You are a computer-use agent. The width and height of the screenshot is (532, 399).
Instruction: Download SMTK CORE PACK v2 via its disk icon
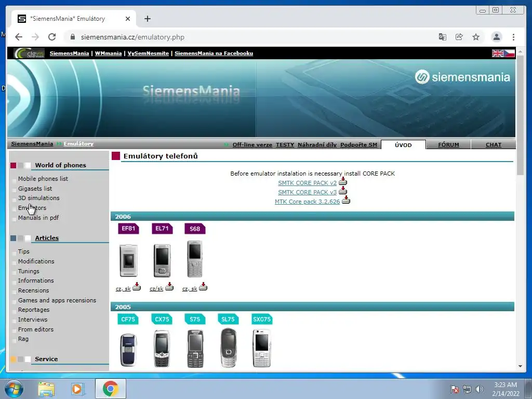point(343,181)
